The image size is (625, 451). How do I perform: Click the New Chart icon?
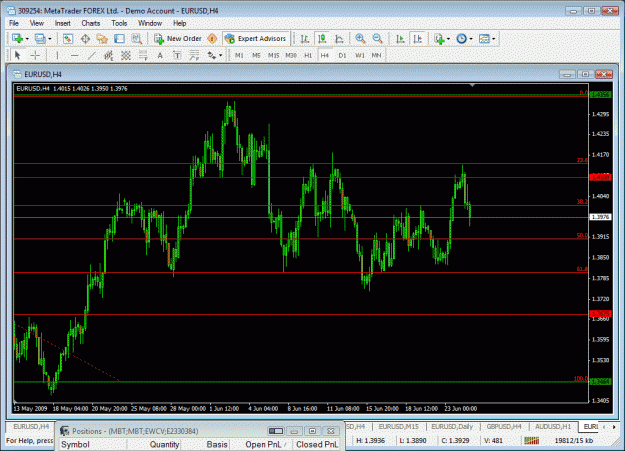point(17,39)
